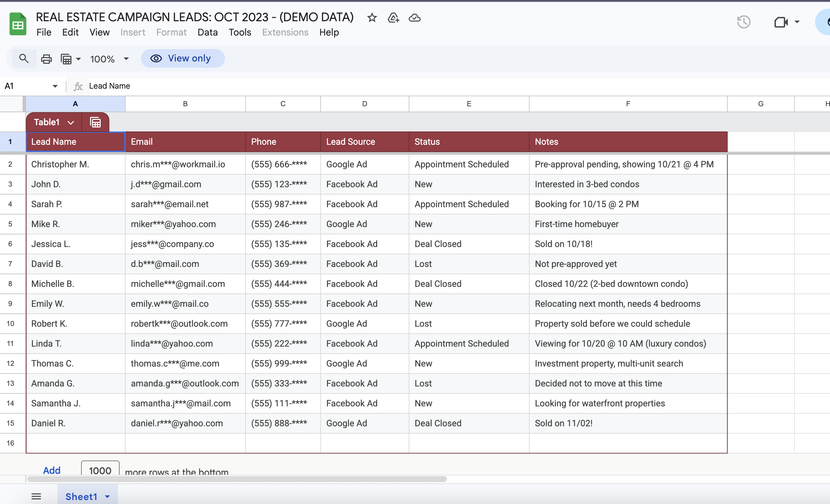Expand the Meet camera dropdown arrow

[x=797, y=22]
